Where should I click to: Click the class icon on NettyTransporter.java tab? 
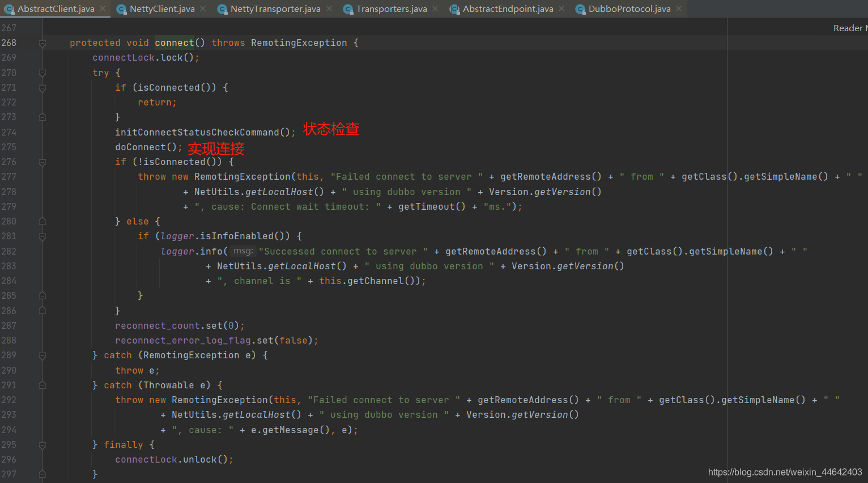tap(222, 9)
